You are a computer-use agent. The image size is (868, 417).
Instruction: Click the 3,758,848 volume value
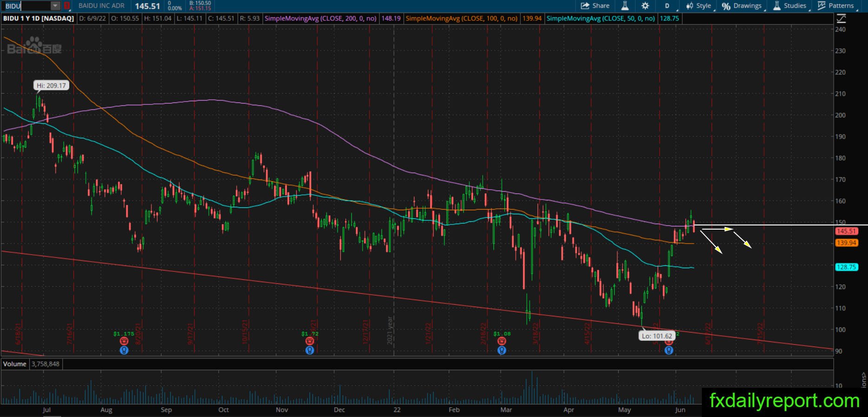pos(45,364)
